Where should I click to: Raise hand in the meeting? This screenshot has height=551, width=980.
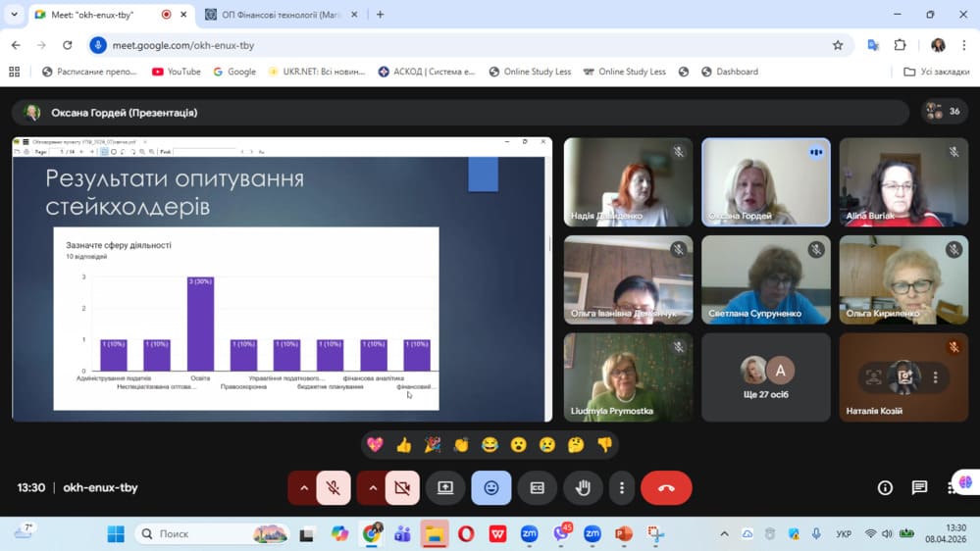pyautogui.click(x=583, y=487)
